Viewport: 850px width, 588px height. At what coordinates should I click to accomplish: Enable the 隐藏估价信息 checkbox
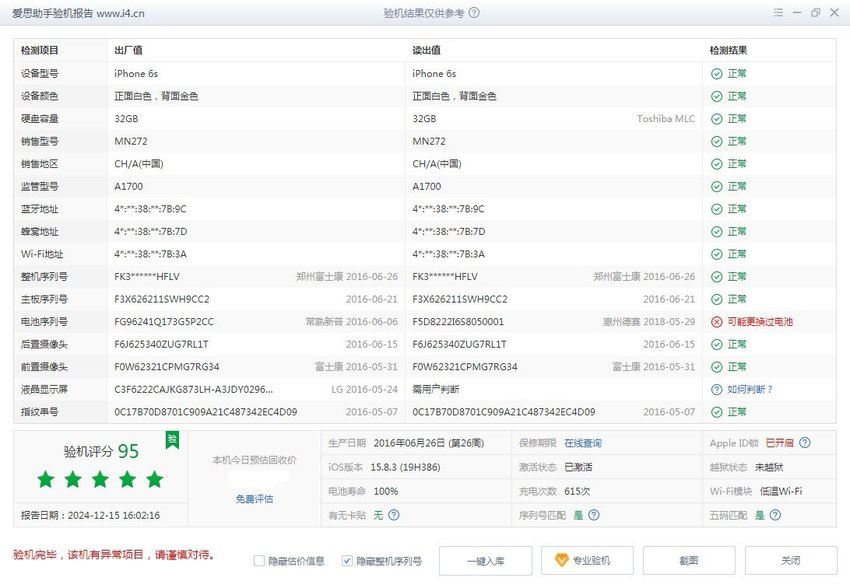tap(259, 561)
